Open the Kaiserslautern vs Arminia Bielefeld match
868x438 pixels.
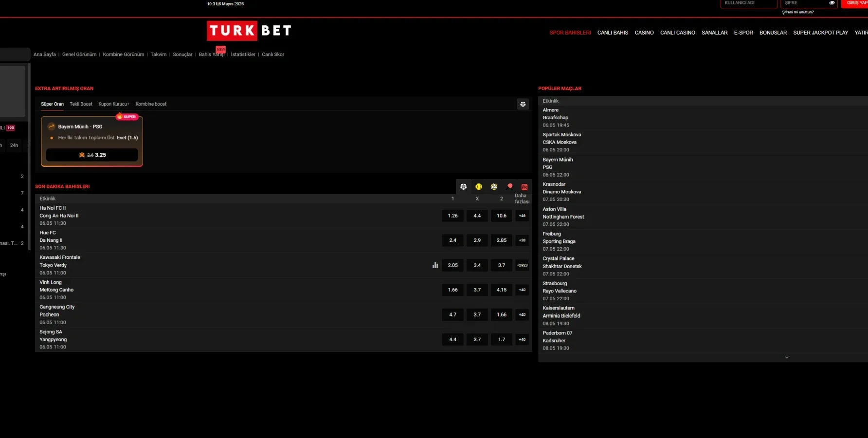click(x=703, y=316)
